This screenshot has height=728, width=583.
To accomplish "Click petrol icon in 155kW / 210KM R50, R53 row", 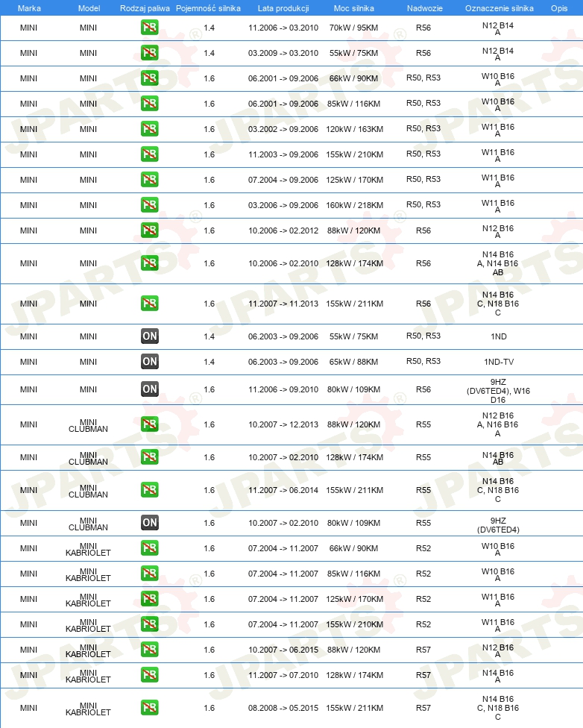I will [x=149, y=154].
